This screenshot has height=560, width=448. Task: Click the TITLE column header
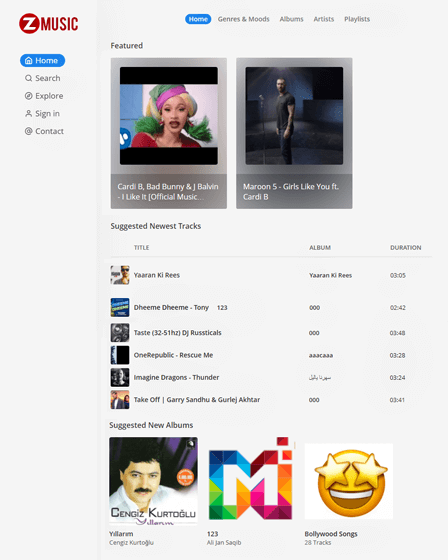141,248
